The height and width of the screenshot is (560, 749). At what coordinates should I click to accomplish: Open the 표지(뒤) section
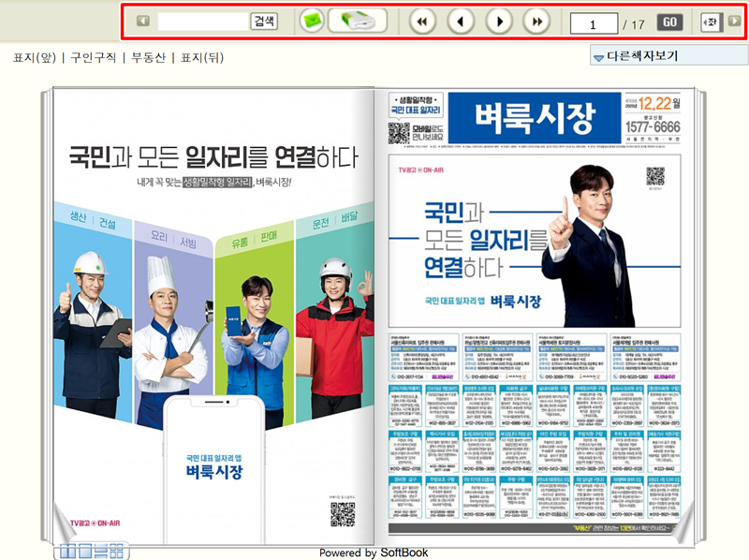click(x=202, y=58)
